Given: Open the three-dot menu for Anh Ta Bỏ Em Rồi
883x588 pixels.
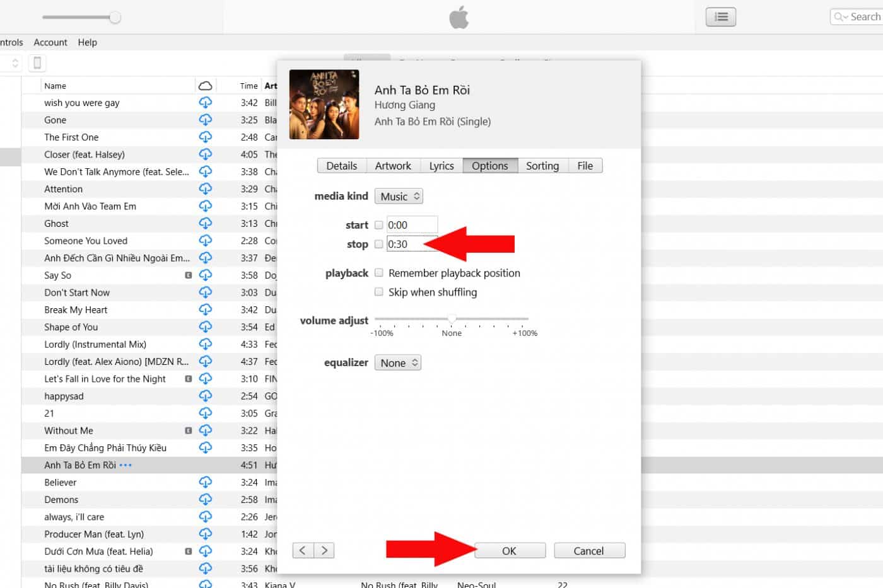Looking at the screenshot, I should (x=126, y=465).
